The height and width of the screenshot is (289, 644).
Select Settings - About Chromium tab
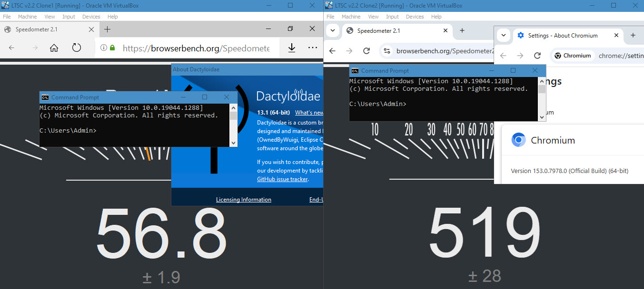[568, 36]
